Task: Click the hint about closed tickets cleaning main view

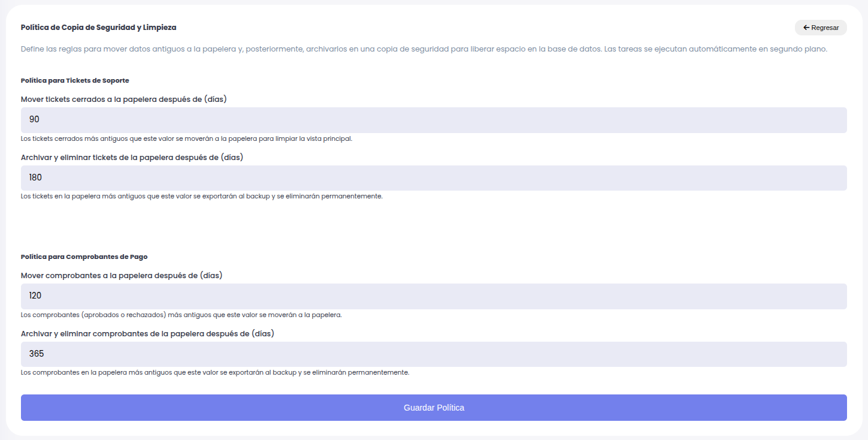Action: click(186, 138)
